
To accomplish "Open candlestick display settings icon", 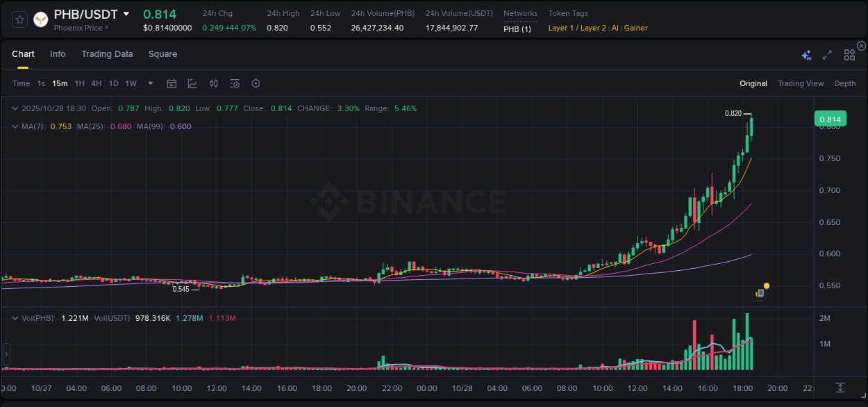I will pyautogui.click(x=213, y=83).
